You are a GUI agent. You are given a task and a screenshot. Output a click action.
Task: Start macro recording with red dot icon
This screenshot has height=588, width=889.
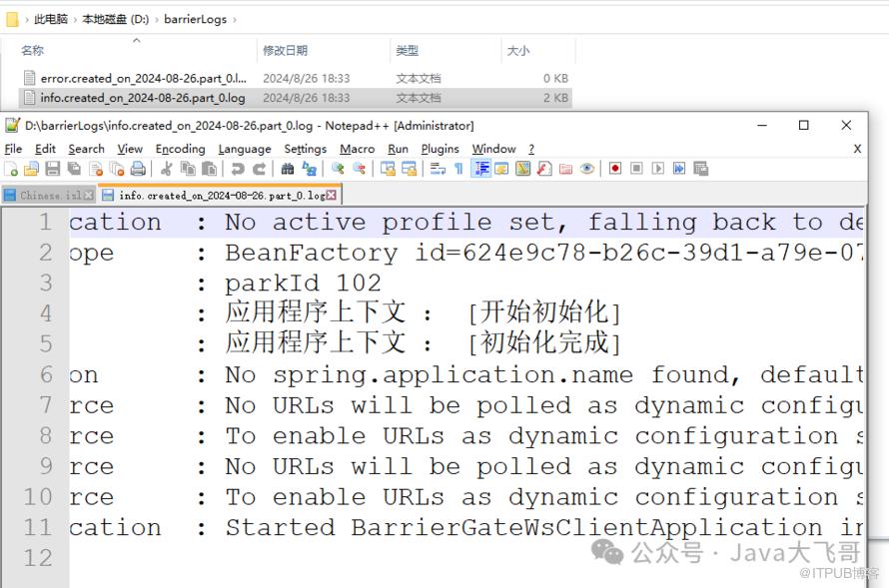[615, 169]
